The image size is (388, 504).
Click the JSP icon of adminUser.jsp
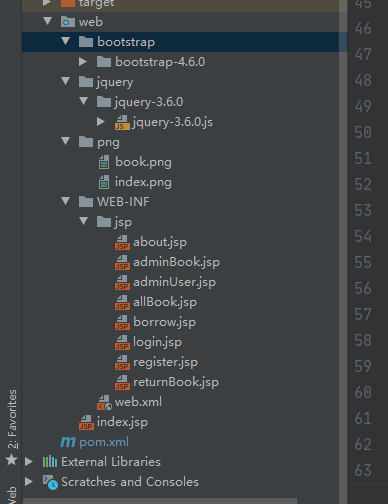(122, 282)
